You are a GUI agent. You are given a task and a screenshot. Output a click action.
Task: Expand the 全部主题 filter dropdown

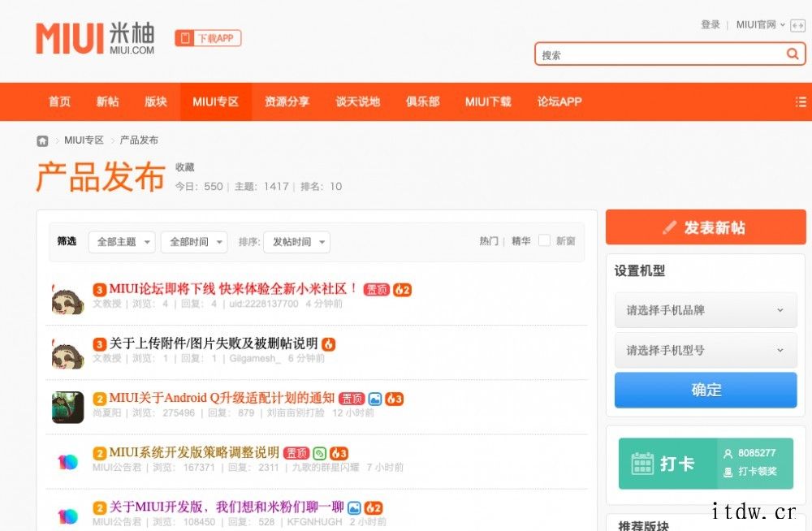coord(122,242)
